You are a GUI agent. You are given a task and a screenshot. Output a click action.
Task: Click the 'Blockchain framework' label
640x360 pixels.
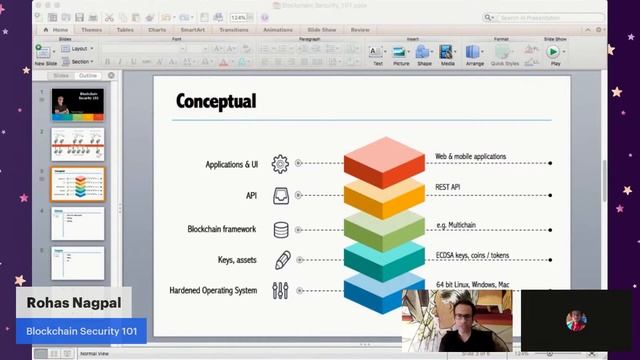coord(222,229)
